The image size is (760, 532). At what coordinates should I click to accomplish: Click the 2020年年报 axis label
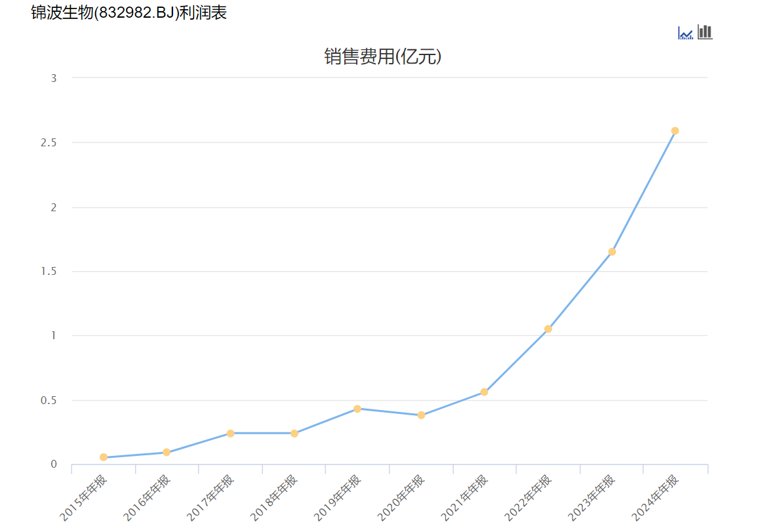coord(401,499)
